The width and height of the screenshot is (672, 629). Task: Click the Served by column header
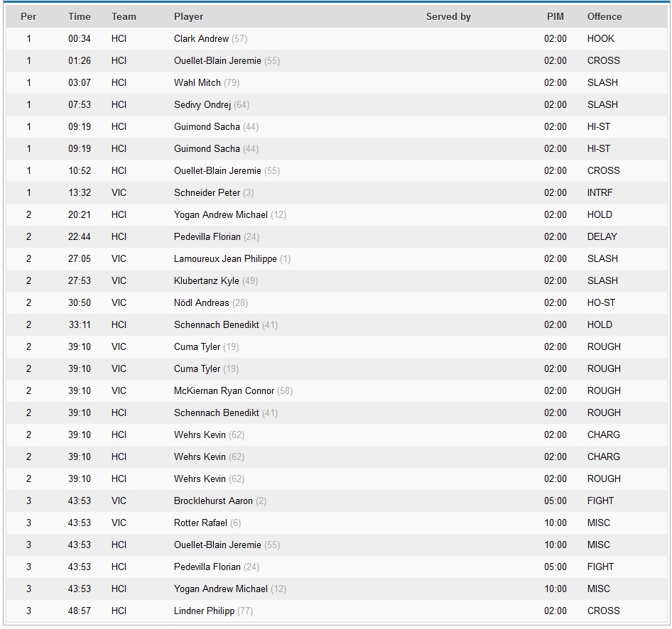[448, 16]
